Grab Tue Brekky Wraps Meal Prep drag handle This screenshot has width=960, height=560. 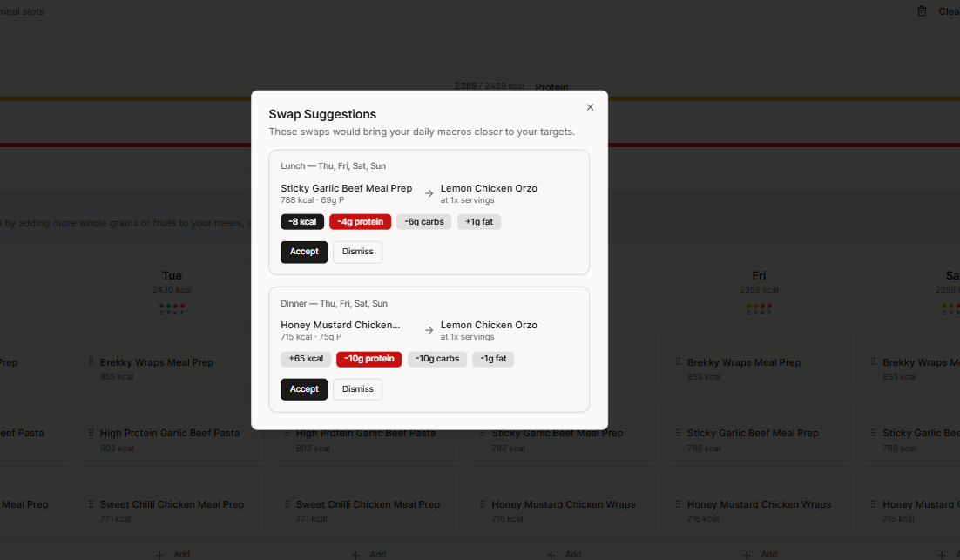pos(91,361)
